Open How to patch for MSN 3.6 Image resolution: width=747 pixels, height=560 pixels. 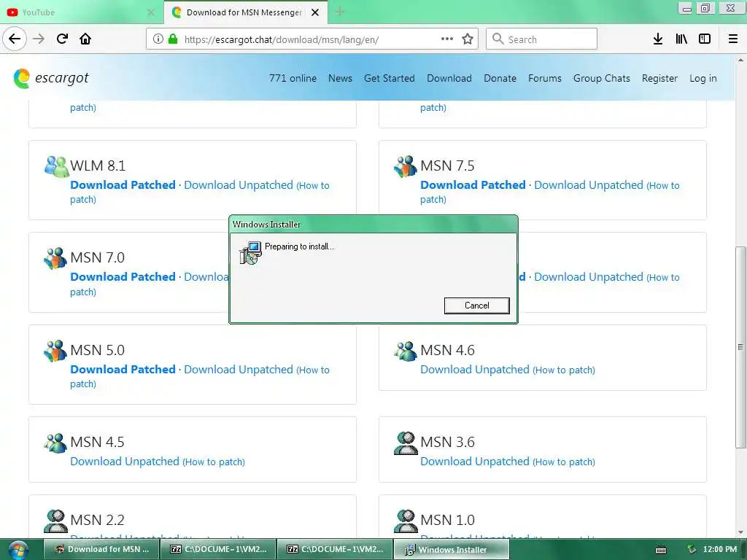(x=564, y=462)
